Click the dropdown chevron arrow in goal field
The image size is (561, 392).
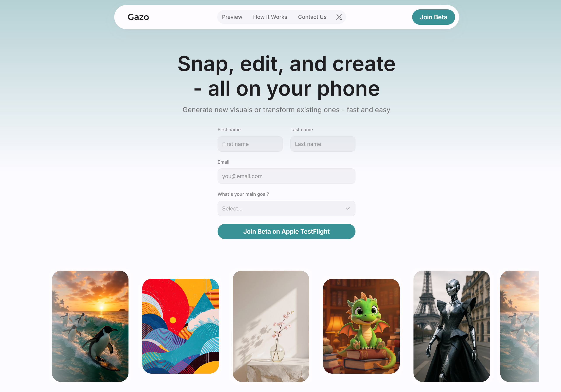[x=348, y=209]
